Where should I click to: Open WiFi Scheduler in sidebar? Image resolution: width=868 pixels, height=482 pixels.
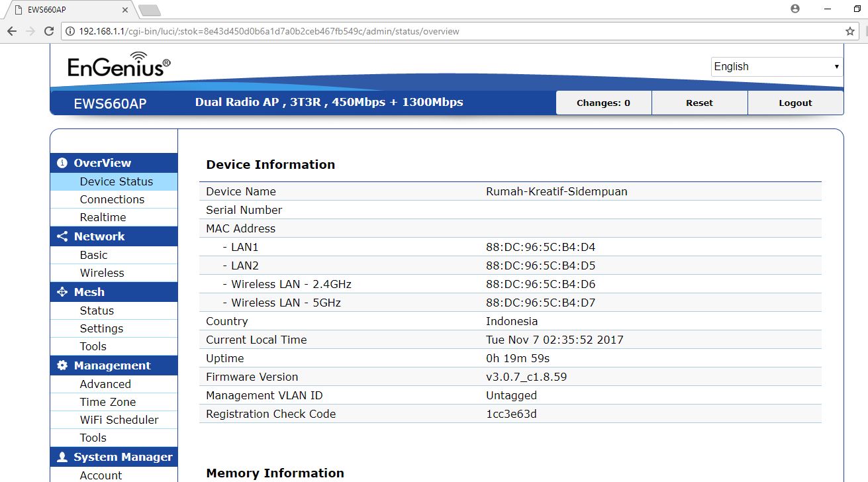pos(114,420)
